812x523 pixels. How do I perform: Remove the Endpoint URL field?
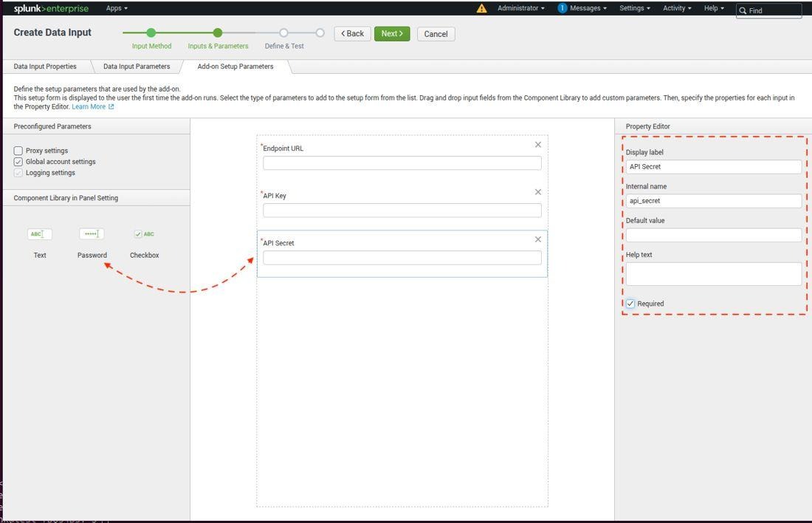click(x=538, y=145)
